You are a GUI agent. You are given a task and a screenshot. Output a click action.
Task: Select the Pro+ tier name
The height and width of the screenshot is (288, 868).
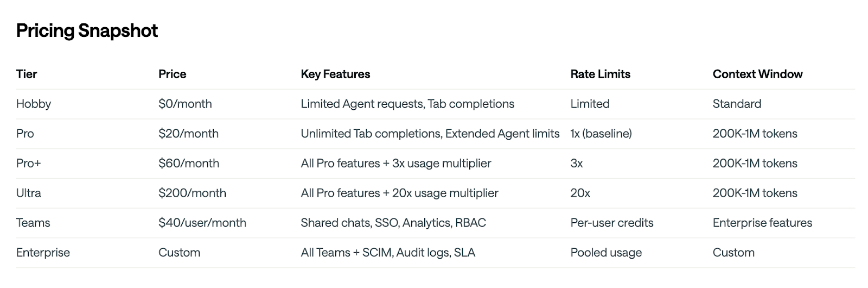[x=28, y=164]
